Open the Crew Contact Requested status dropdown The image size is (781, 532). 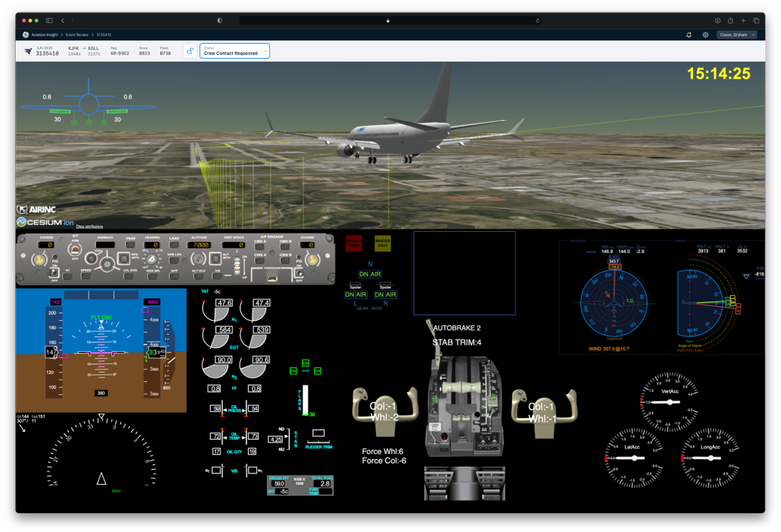click(230, 52)
